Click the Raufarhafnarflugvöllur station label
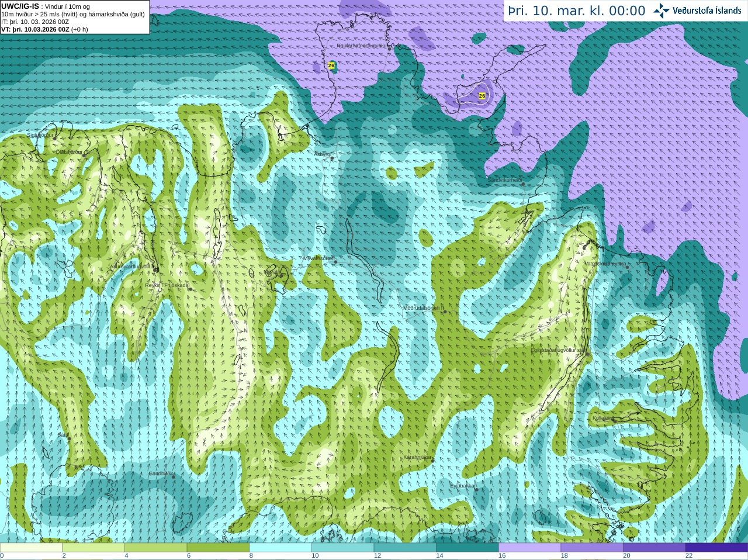The width and height of the screenshot is (748, 560). click(x=362, y=45)
